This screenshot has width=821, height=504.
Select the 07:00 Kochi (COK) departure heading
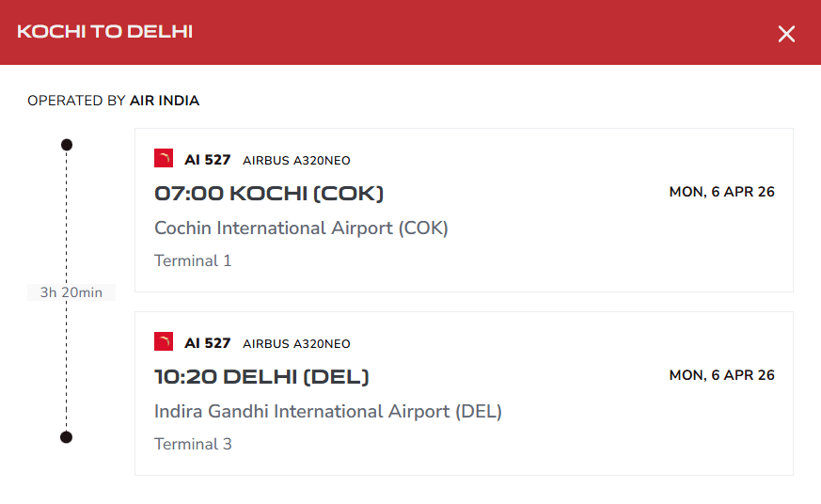pyautogui.click(x=269, y=194)
